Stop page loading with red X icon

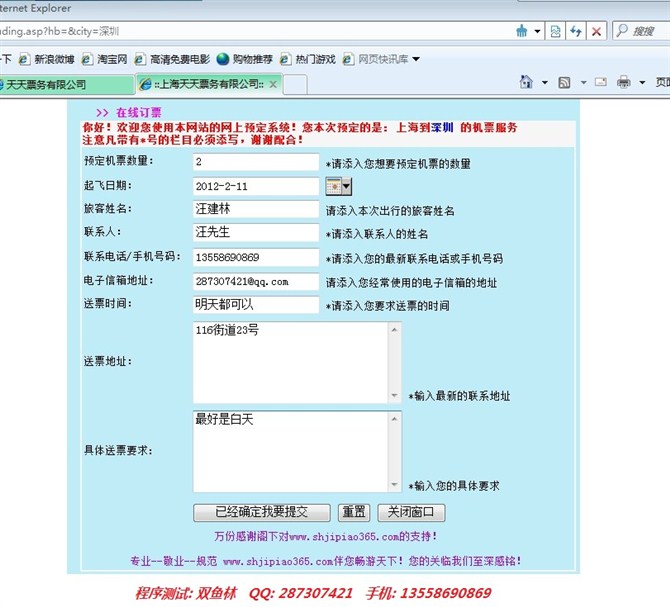[596, 31]
